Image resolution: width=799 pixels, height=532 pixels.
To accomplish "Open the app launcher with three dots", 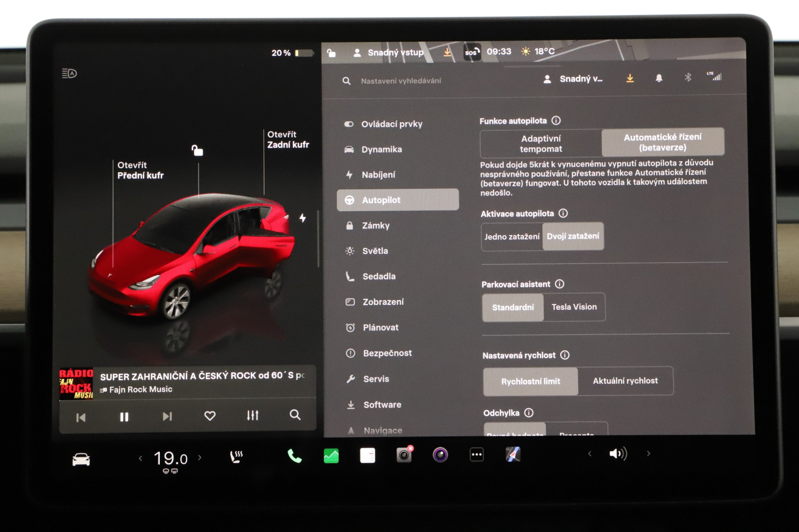I will click(x=476, y=454).
